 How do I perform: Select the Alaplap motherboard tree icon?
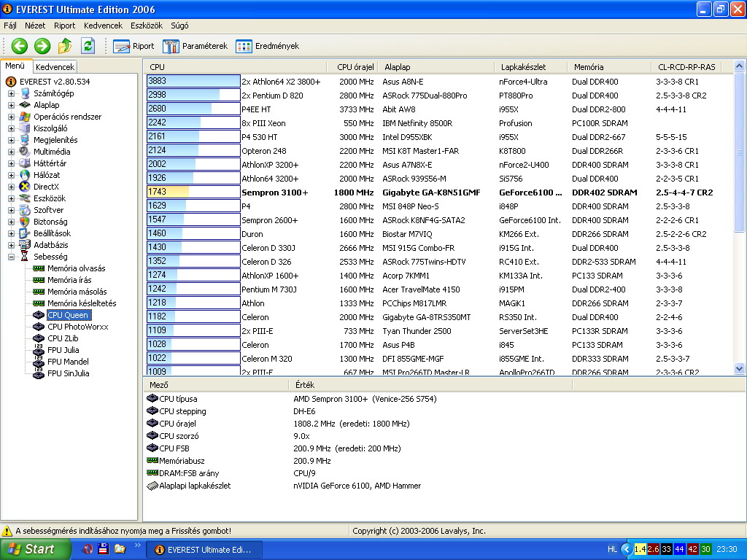(x=25, y=105)
